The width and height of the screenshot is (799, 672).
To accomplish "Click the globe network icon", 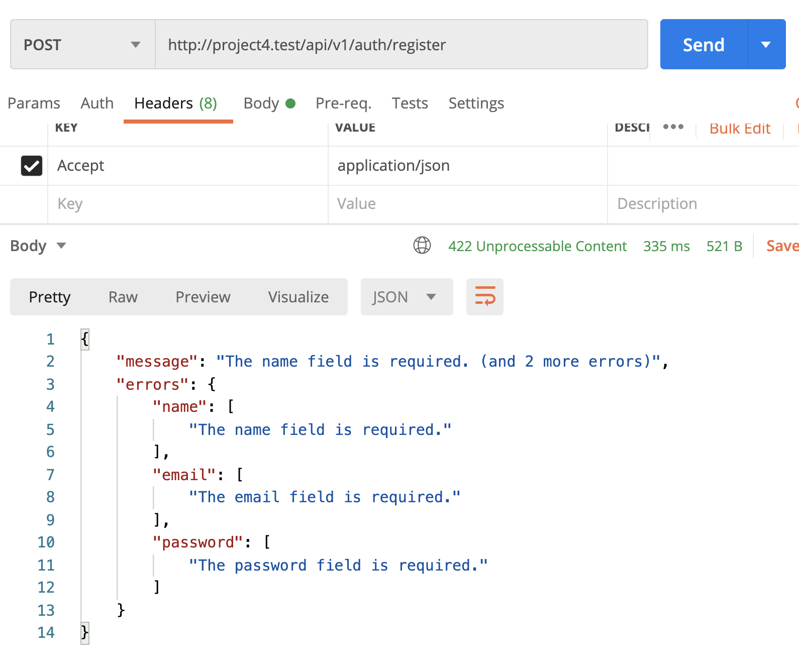I will pos(422,246).
